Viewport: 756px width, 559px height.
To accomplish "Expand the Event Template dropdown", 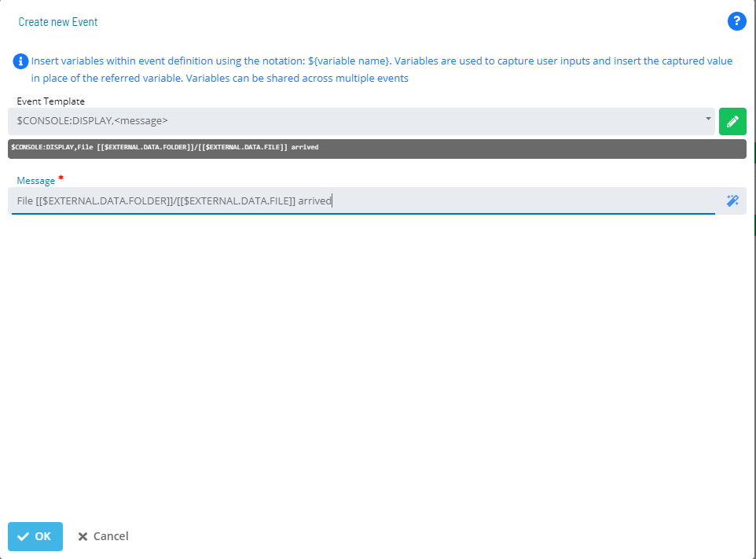I will [361, 121].
